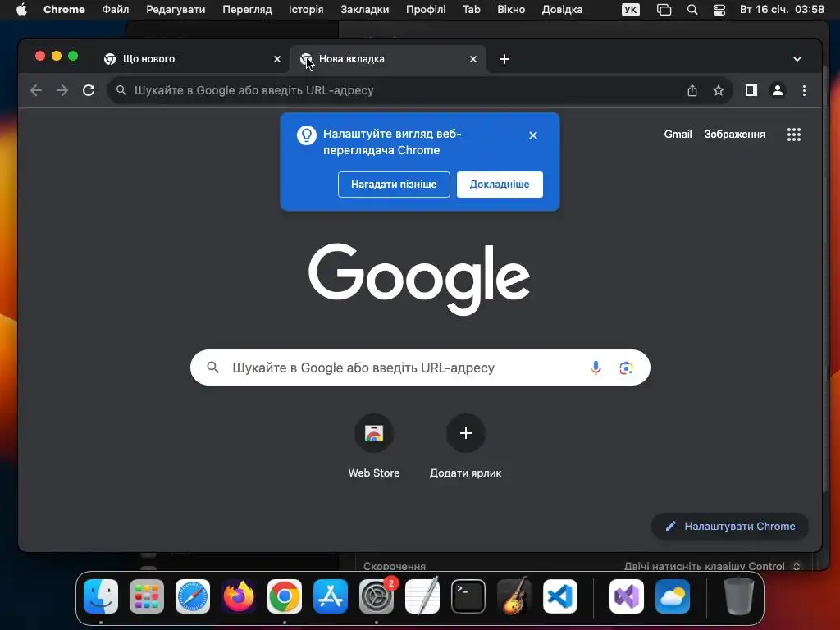Open the Chrome application menu

coord(64,10)
